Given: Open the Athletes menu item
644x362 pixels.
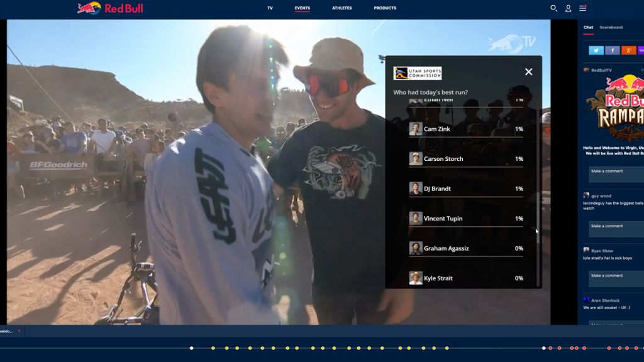Looking at the screenshot, I should click(341, 8).
